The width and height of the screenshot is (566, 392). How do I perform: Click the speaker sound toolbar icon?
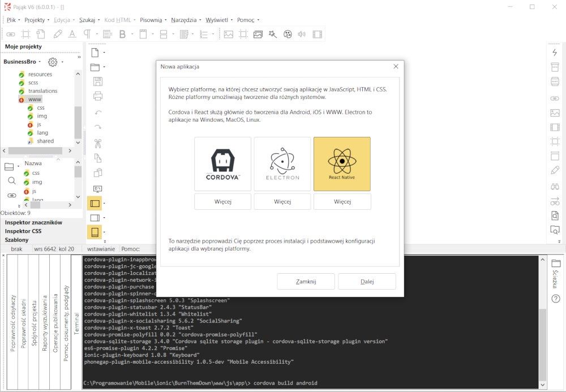pos(302,35)
